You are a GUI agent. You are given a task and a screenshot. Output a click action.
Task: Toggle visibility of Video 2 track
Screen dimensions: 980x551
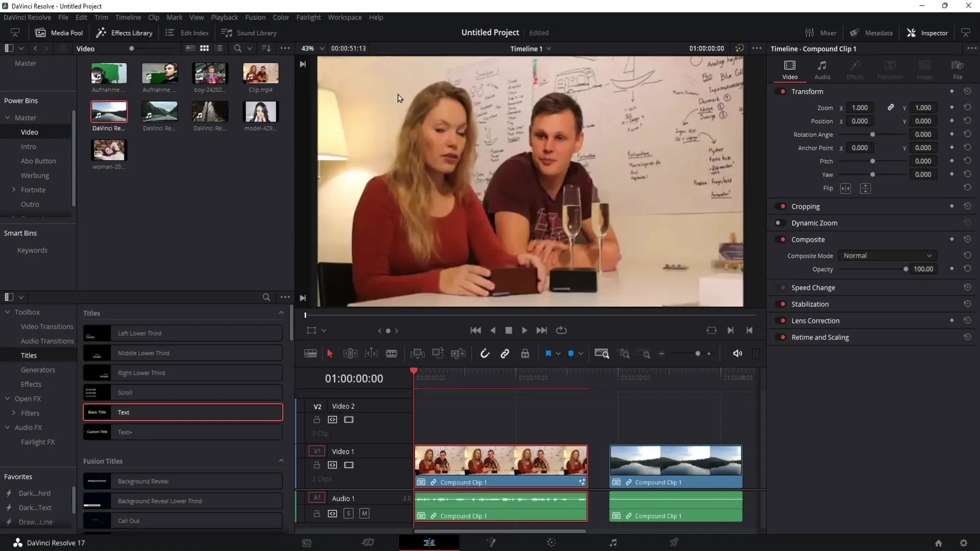point(349,419)
